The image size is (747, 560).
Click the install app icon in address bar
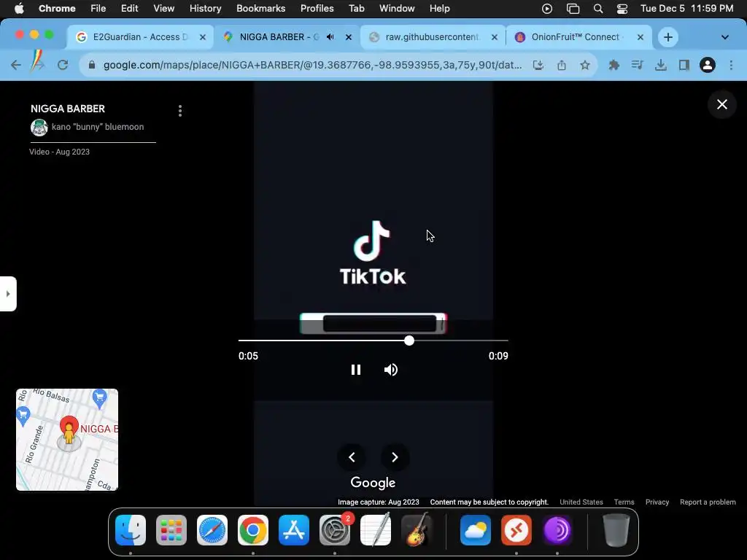[538, 65]
